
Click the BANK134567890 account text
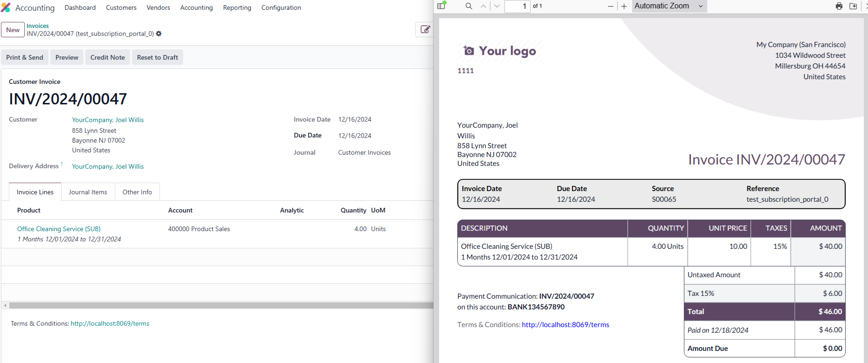tap(536, 307)
